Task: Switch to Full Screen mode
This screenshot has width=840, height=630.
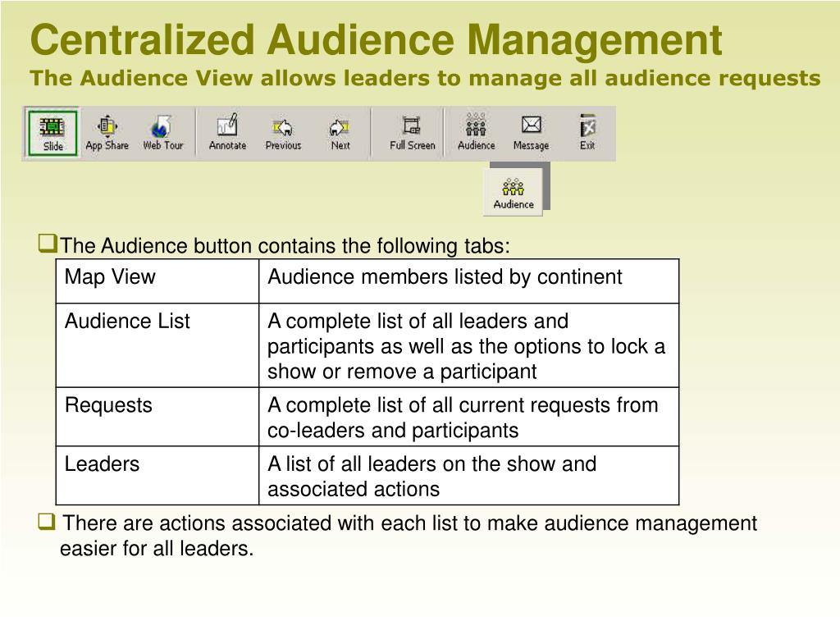Action: pos(413,134)
